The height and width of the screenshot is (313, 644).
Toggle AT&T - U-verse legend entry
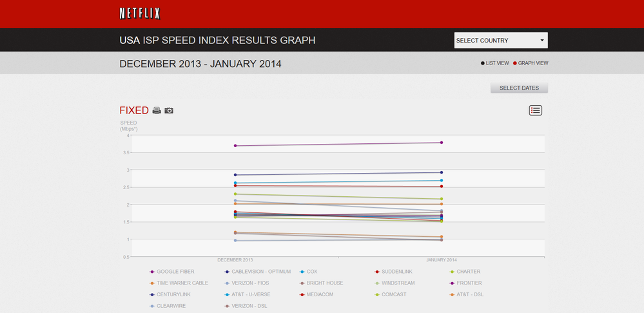tap(248, 294)
